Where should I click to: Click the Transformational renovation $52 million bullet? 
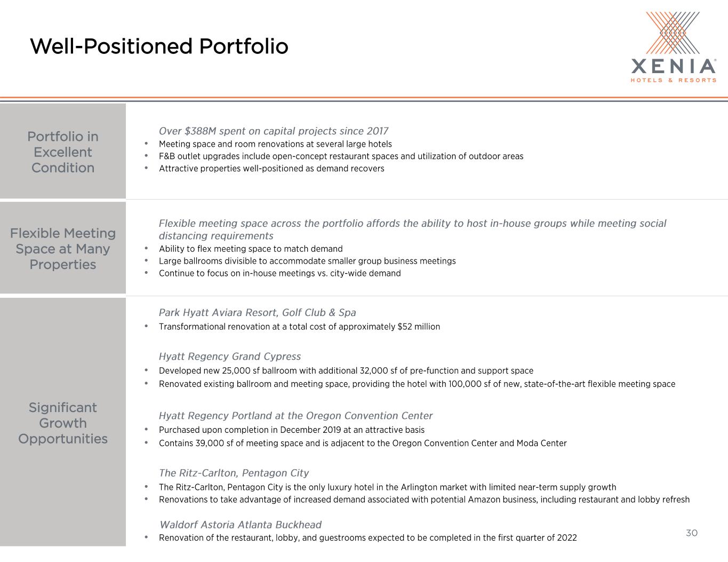(300, 327)
